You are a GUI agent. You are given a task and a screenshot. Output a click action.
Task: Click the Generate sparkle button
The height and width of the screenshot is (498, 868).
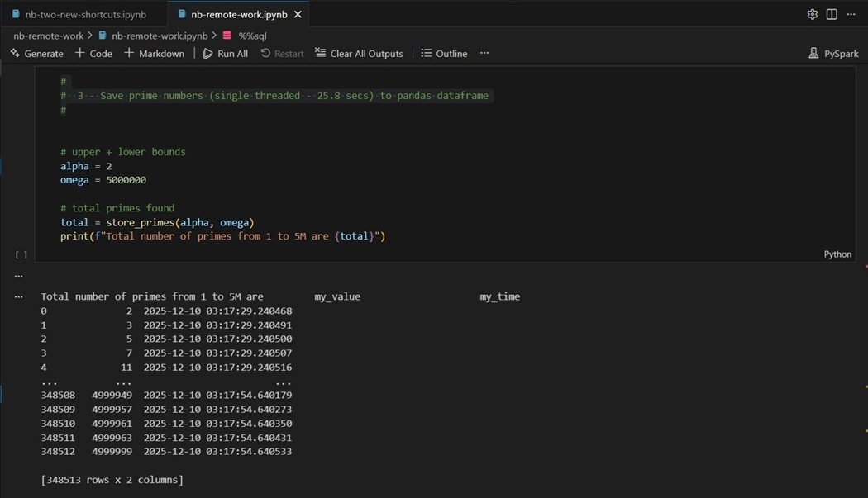[36, 54]
